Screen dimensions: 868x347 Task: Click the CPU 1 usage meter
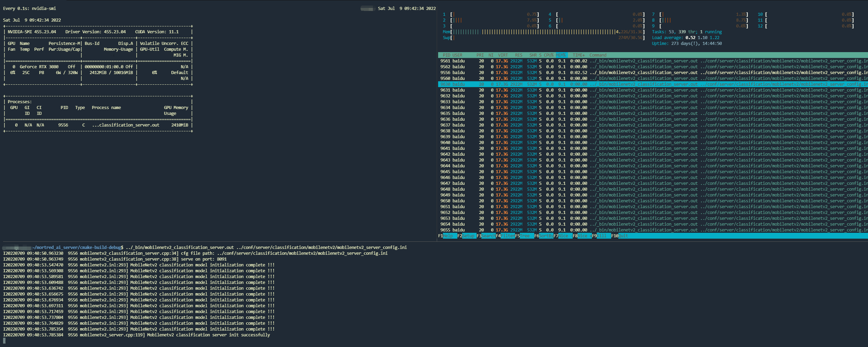point(491,14)
